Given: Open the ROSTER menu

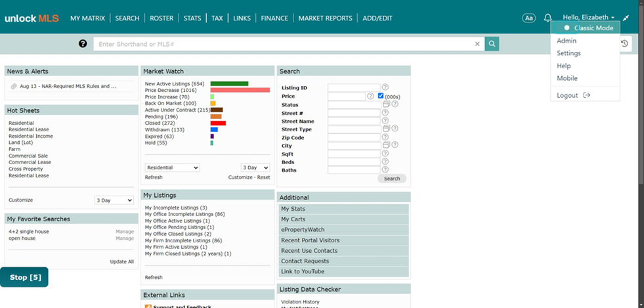Looking at the screenshot, I should pyautogui.click(x=161, y=18).
